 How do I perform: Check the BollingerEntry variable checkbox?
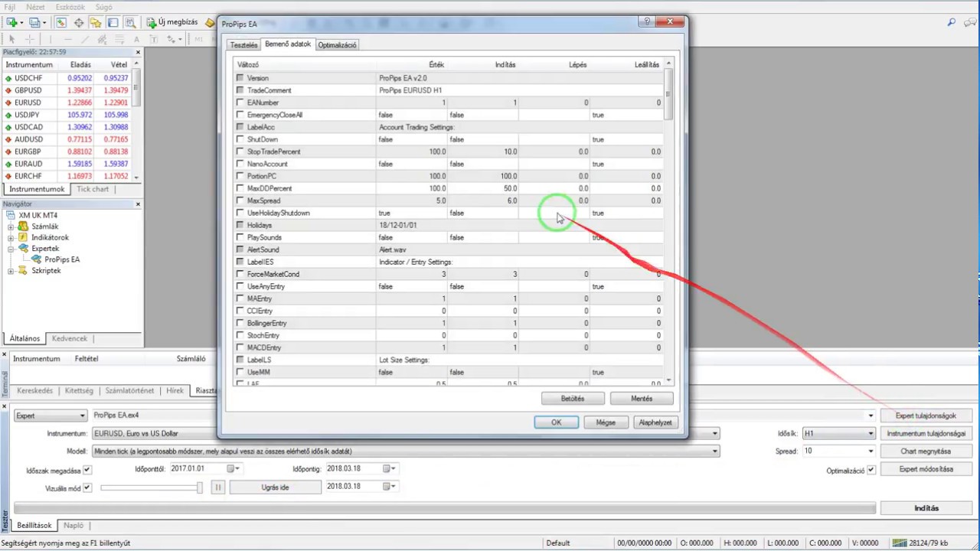240,323
